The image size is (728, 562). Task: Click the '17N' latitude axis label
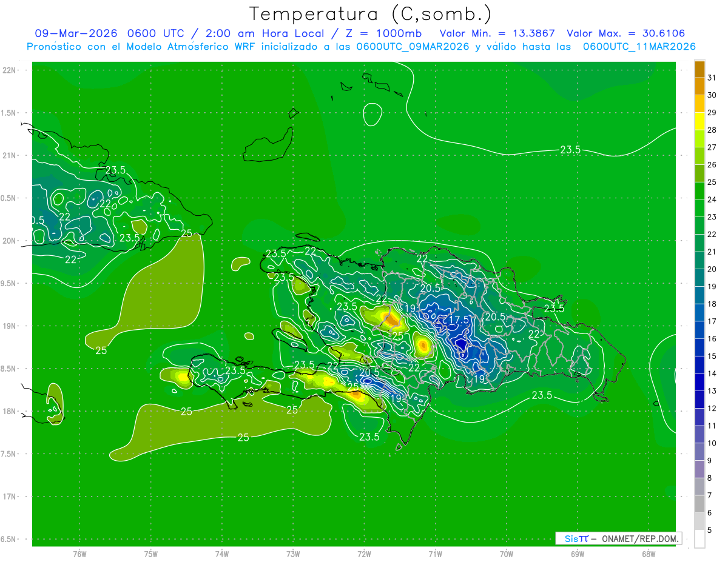[x=10, y=497]
